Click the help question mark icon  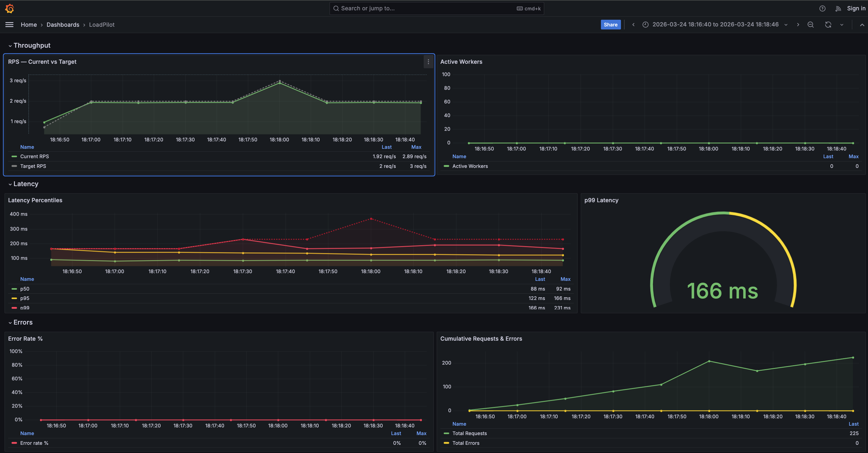pos(822,9)
